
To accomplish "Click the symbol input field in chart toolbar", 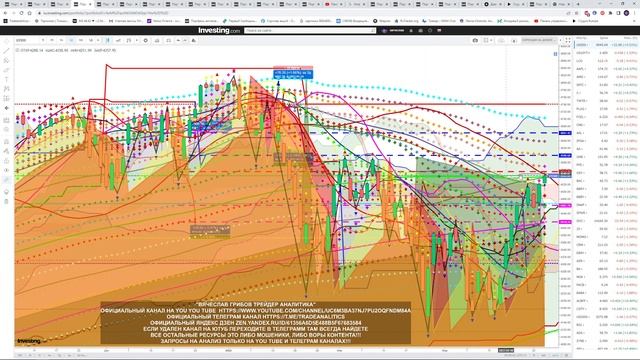I will pos(28,40).
